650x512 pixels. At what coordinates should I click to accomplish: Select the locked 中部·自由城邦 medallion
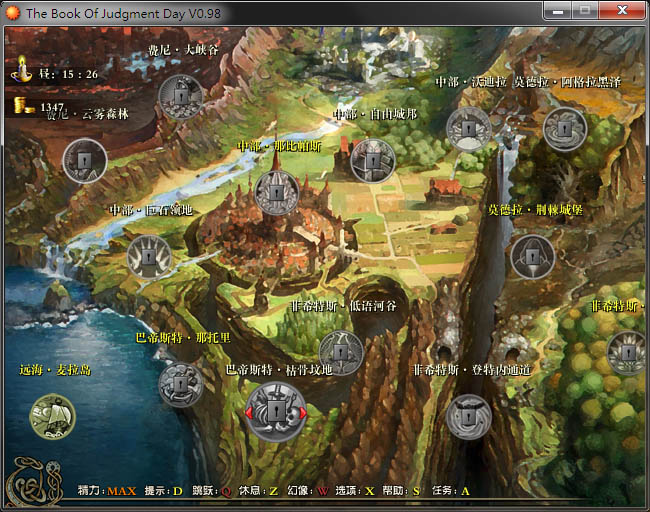coord(373,161)
